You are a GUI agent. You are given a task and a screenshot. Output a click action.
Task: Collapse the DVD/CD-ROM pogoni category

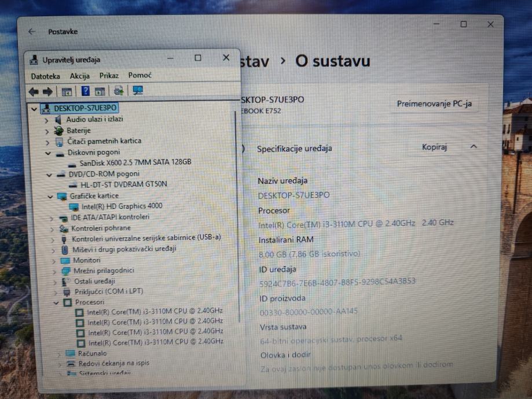[49, 175]
